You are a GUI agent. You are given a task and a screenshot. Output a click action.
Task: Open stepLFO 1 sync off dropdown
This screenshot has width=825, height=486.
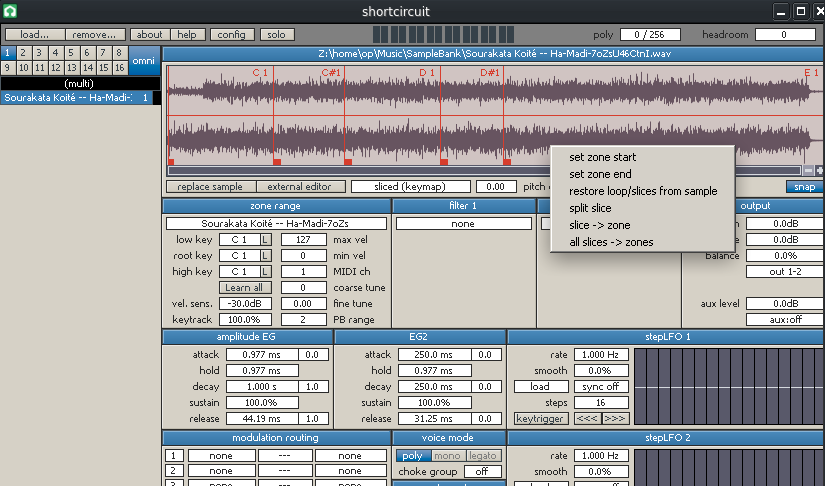point(601,387)
